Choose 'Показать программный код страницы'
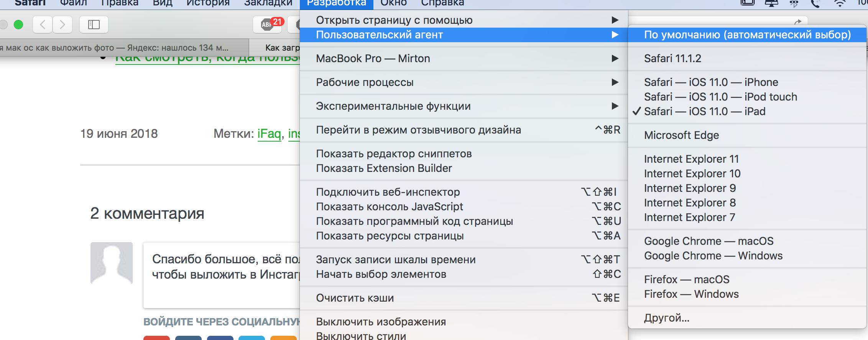 click(464, 221)
